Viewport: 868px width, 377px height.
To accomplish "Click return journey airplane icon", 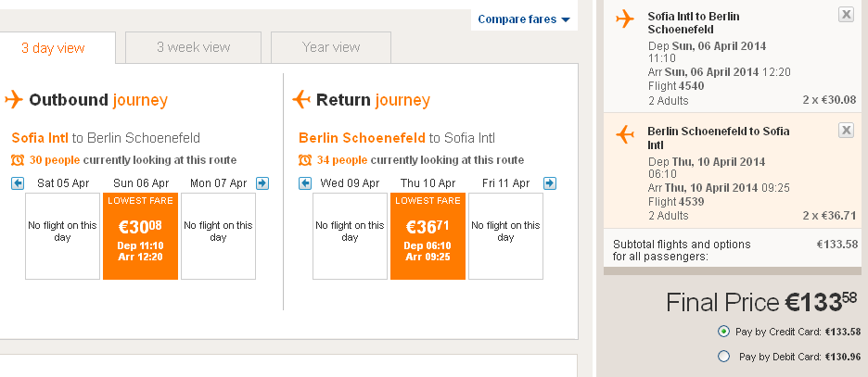I will tap(301, 100).
